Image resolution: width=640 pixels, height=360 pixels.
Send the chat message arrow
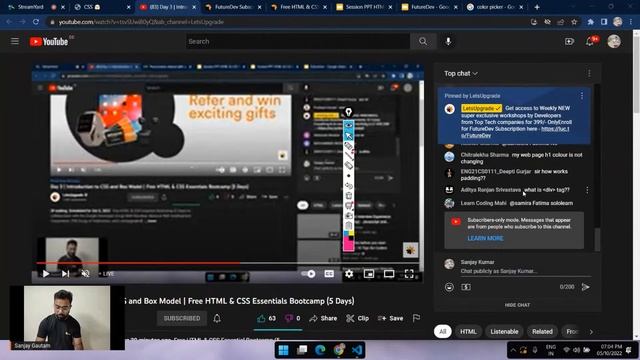[585, 287]
